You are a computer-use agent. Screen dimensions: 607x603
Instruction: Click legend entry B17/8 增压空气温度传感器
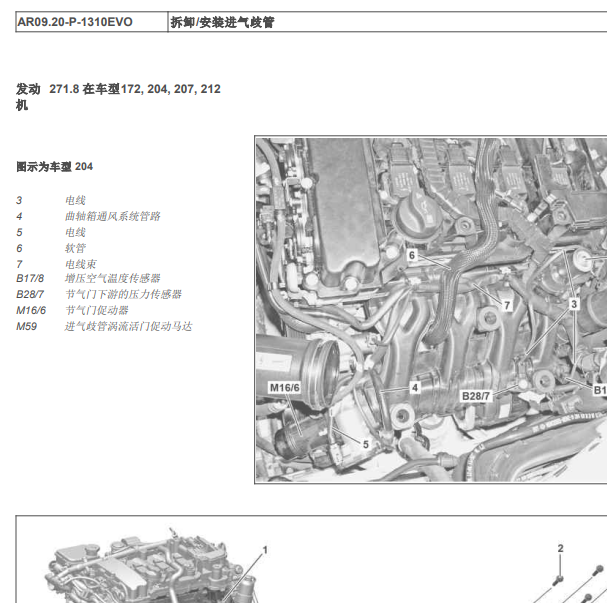pos(88,278)
